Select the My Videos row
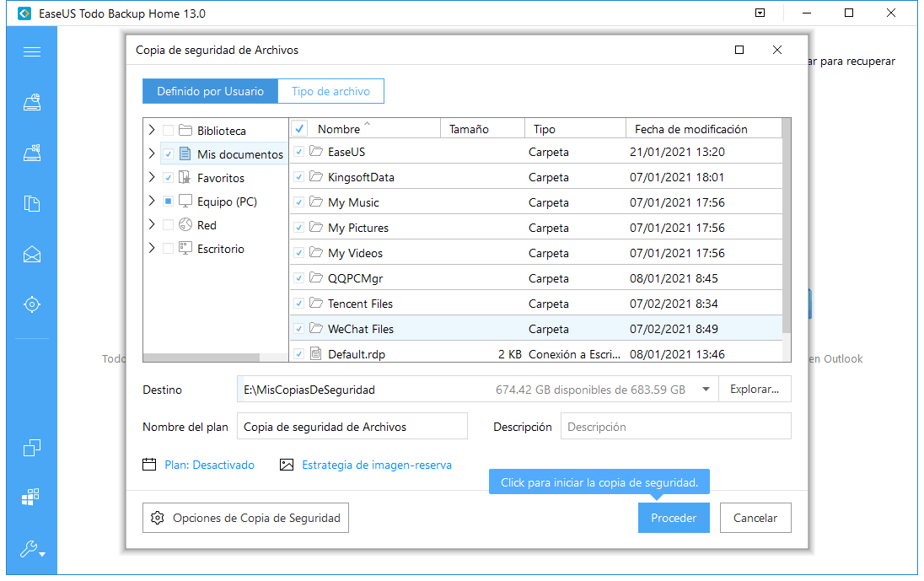The width and height of the screenshot is (924, 581). pyautogui.click(x=535, y=252)
